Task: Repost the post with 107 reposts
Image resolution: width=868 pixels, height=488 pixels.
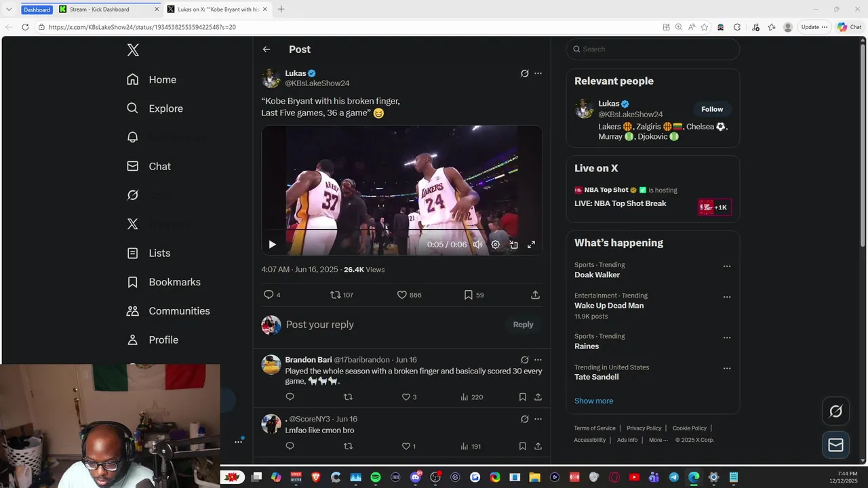Action: click(341, 295)
